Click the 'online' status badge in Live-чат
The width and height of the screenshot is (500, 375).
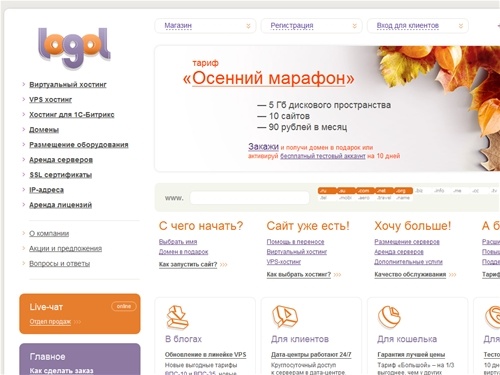click(x=124, y=306)
